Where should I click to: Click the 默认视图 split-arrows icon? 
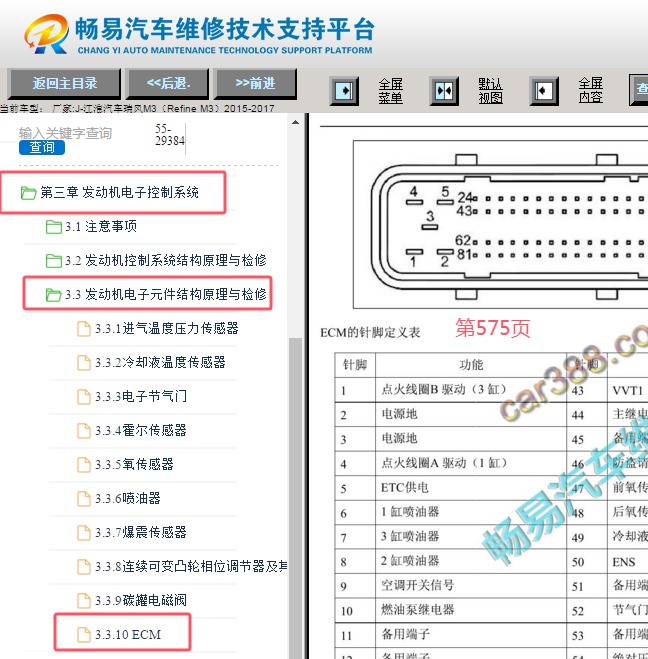tap(444, 90)
